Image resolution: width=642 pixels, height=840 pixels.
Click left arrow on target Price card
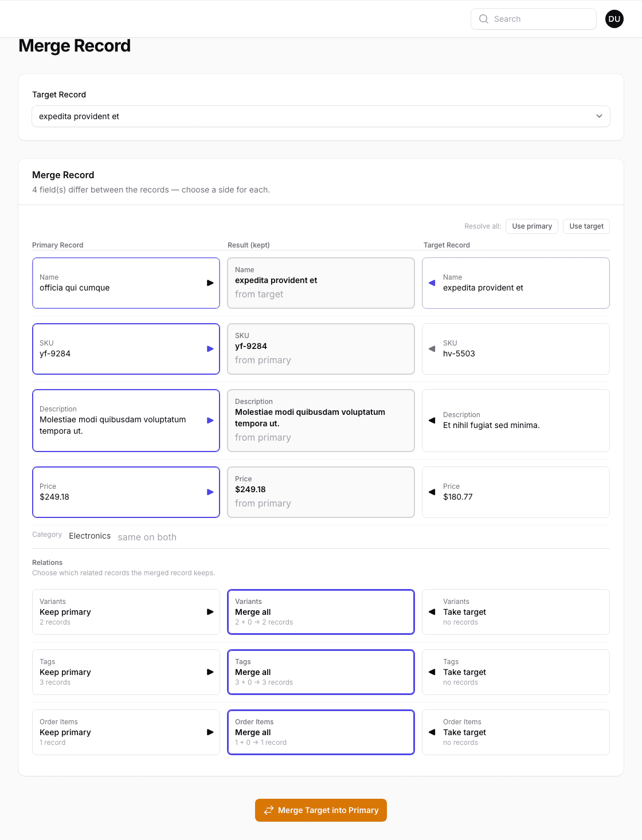point(432,492)
